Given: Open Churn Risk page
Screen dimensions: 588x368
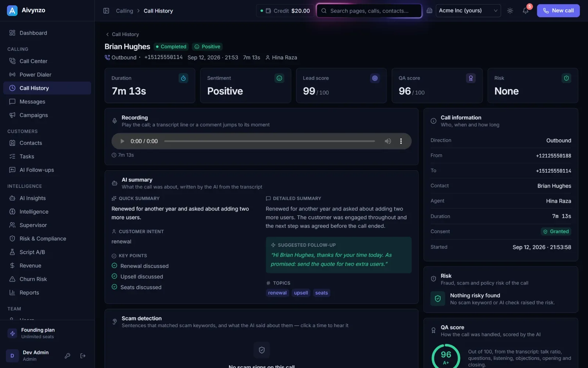Looking at the screenshot, I should coord(47,279).
